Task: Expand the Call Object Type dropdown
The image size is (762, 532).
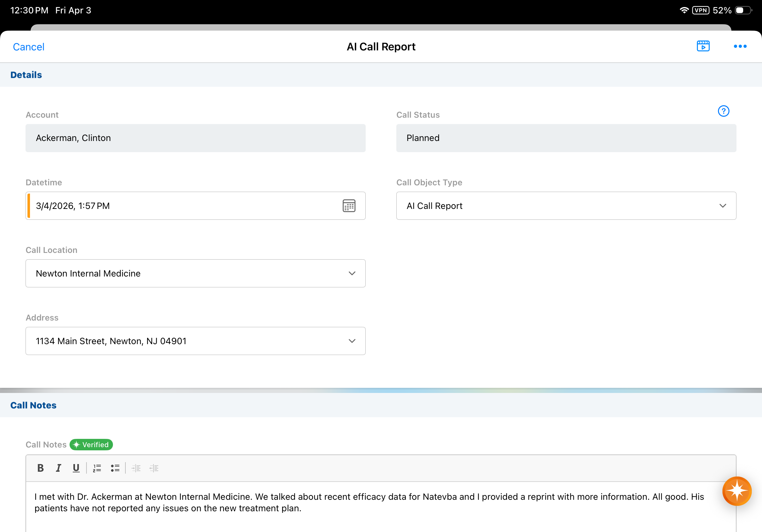Action: click(x=566, y=206)
